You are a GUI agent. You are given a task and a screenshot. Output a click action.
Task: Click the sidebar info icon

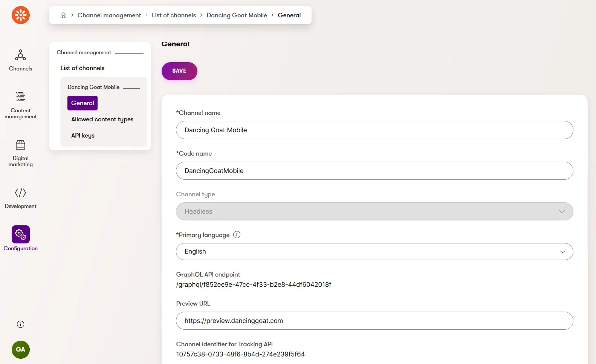(x=21, y=324)
